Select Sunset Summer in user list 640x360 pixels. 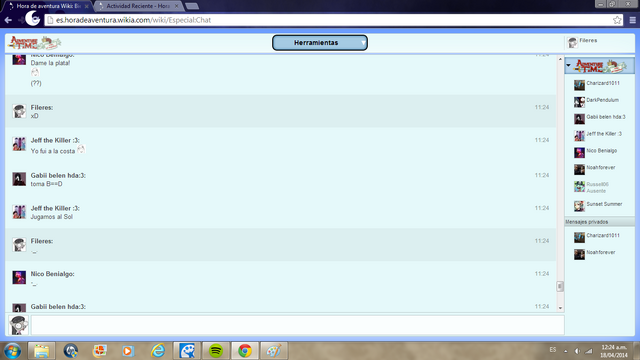pos(600,205)
